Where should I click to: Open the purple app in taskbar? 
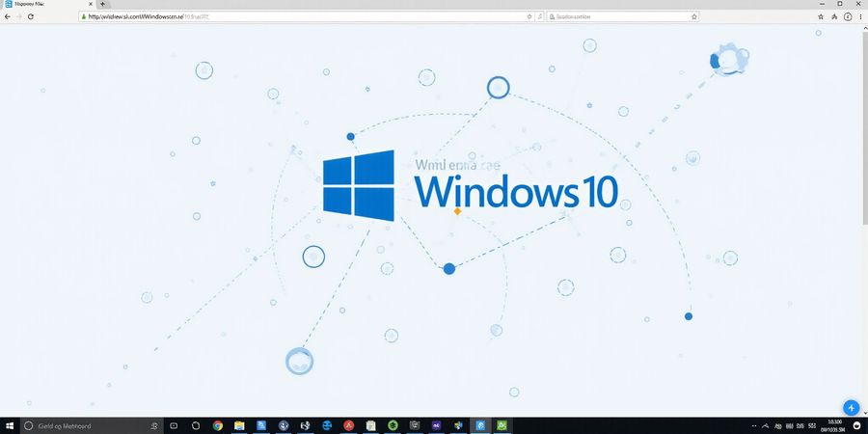click(436, 425)
